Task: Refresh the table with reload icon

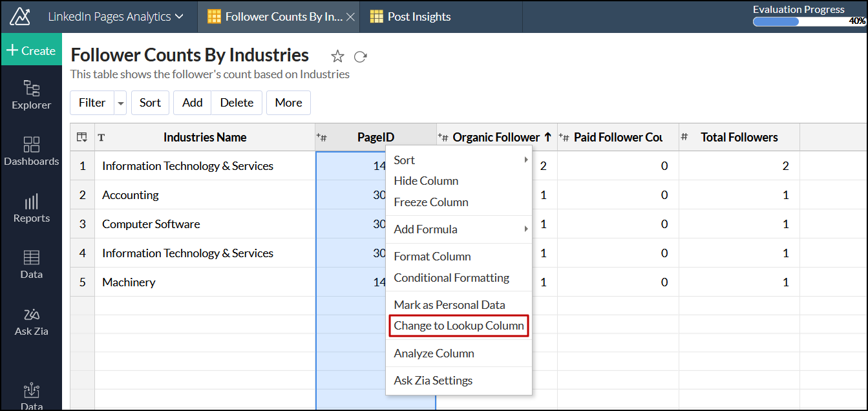Action: tap(361, 56)
